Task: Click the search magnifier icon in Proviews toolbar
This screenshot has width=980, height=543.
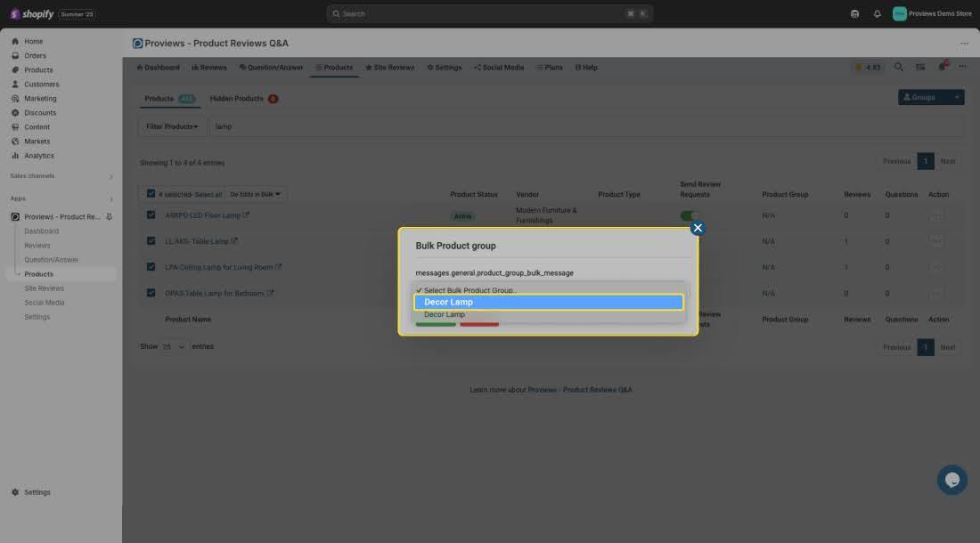Action: (x=898, y=68)
